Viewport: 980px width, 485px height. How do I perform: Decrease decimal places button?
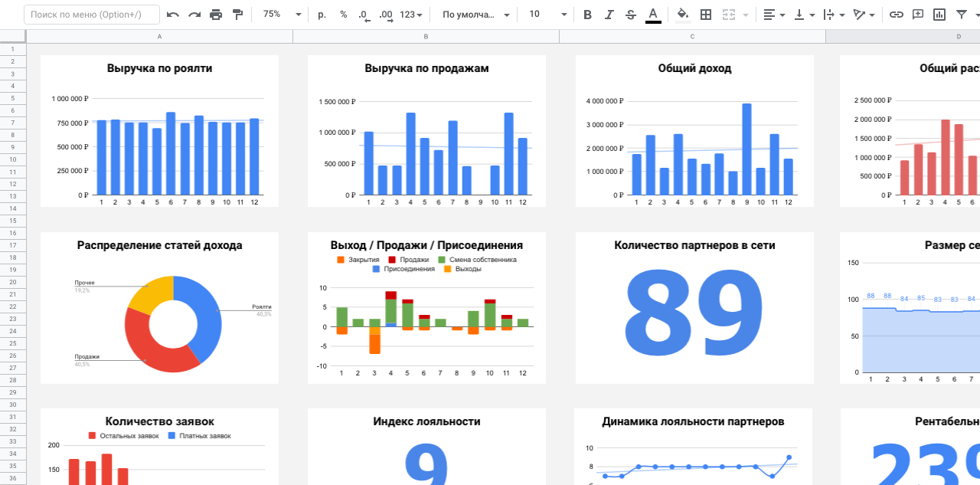tap(364, 15)
